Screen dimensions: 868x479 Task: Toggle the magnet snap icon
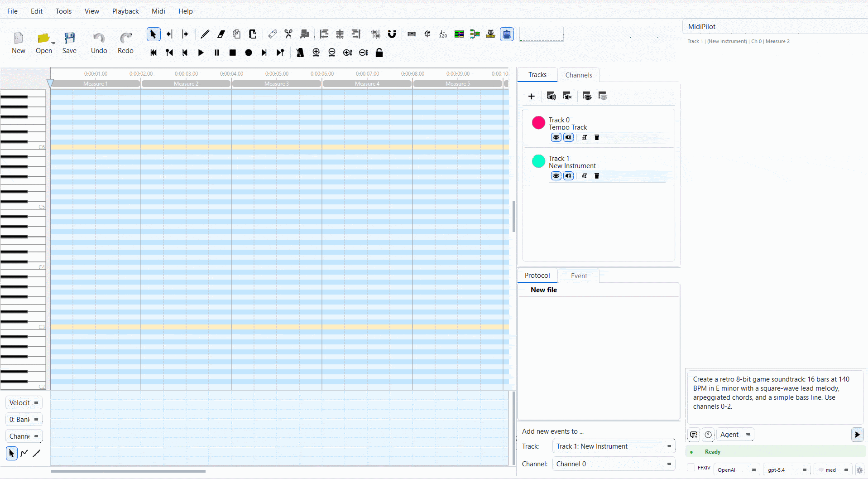(x=392, y=34)
